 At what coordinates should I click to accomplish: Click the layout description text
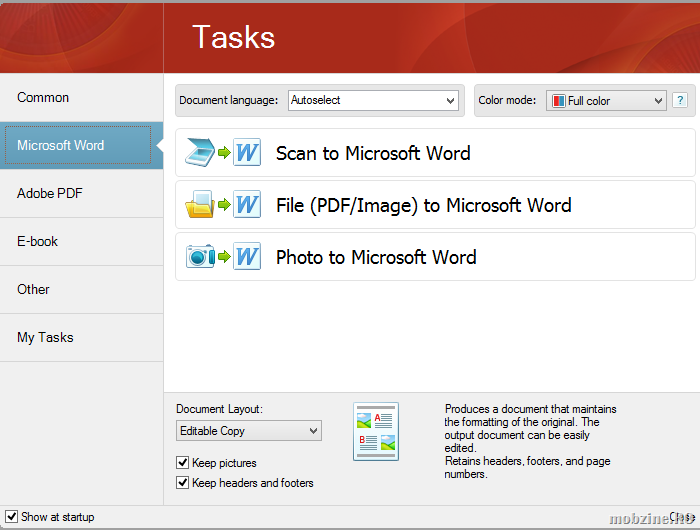click(530, 441)
